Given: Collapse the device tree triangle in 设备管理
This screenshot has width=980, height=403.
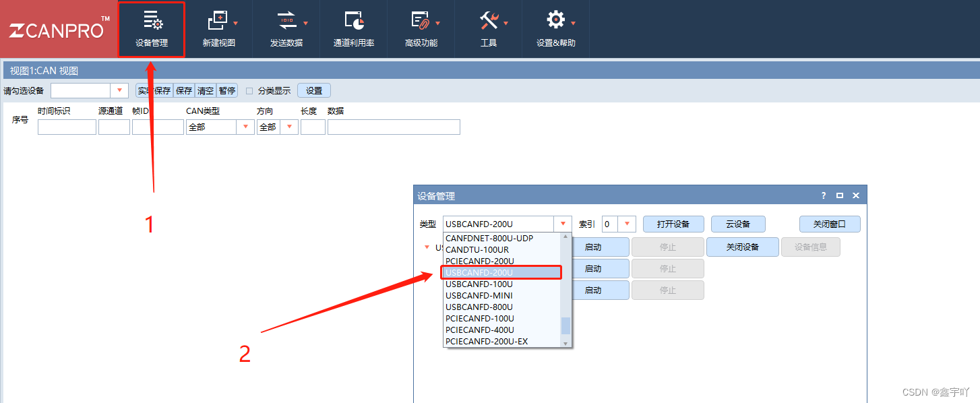Looking at the screenshot, I should coord(427,247).
